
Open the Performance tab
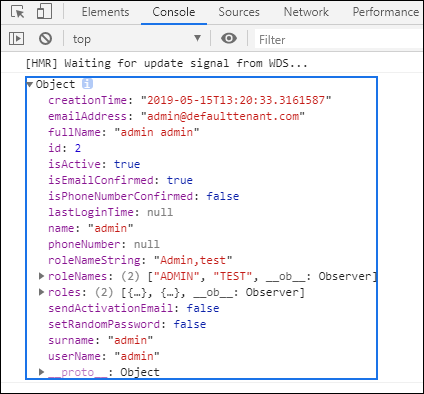click(x=386, y=12)
